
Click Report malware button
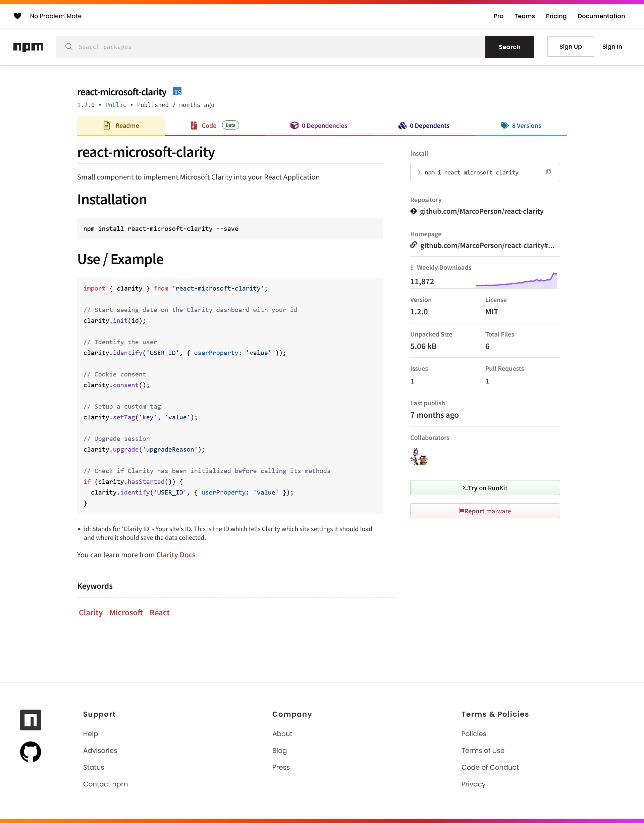[485, 511]
